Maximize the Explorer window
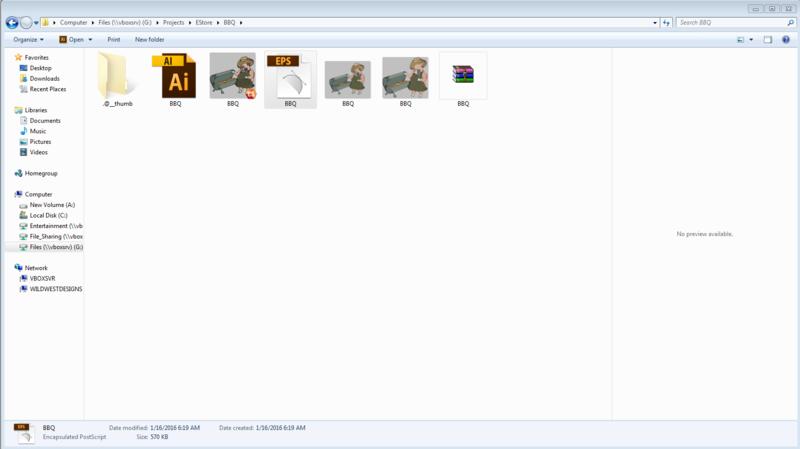The height and width of the screenshot is (449, 800). coord(772,9)
